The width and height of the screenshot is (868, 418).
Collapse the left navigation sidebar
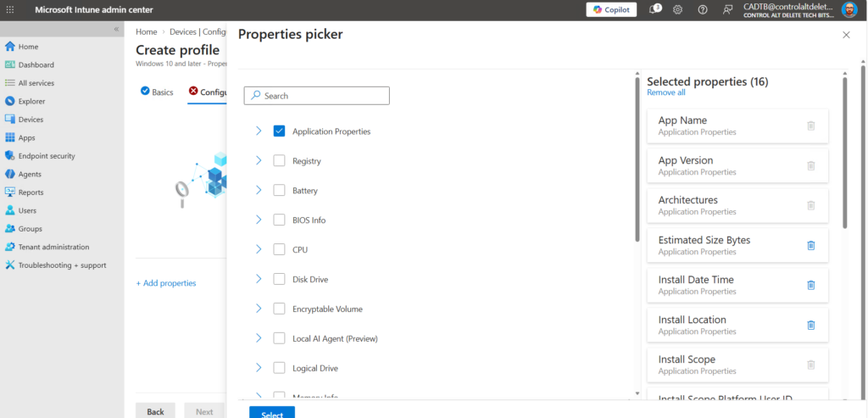(117, 29)
